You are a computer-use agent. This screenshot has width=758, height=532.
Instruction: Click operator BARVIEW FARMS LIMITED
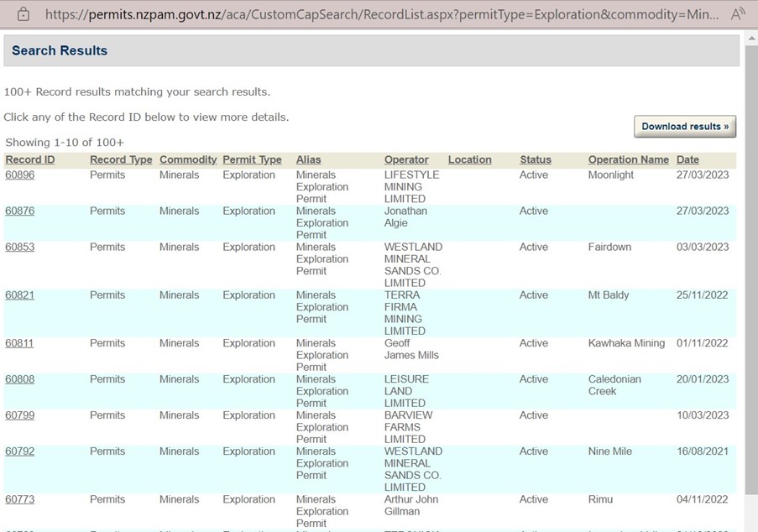click(409, 427)
